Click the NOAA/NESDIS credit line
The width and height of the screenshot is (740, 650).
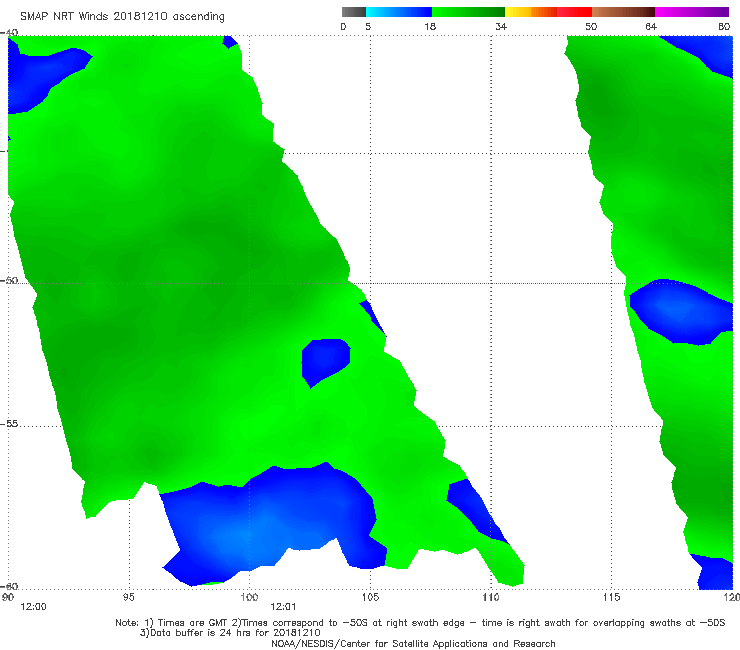click(413, 643)
